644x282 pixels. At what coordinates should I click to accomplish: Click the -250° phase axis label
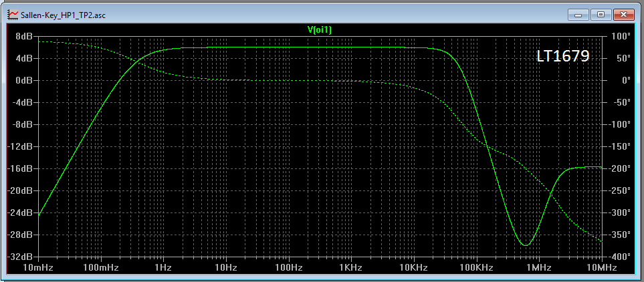tap(621, 190)
